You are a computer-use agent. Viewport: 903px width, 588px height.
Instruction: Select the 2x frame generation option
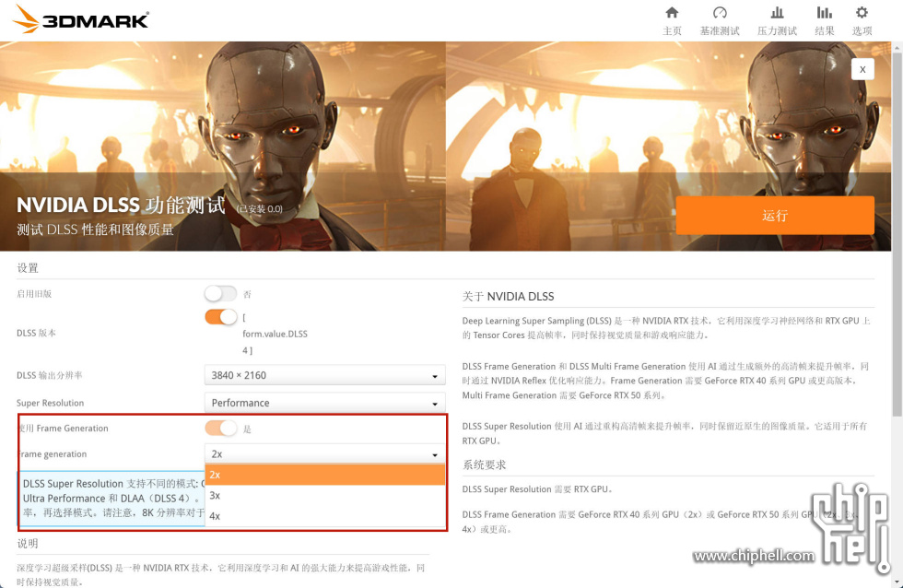pos(324,475)
